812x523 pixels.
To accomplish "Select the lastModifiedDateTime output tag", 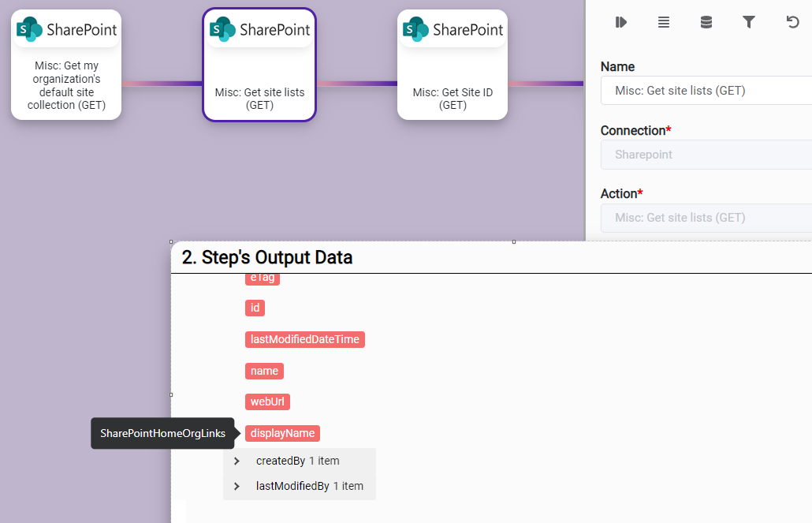I will pyautogui.click(x=304, y=339).
